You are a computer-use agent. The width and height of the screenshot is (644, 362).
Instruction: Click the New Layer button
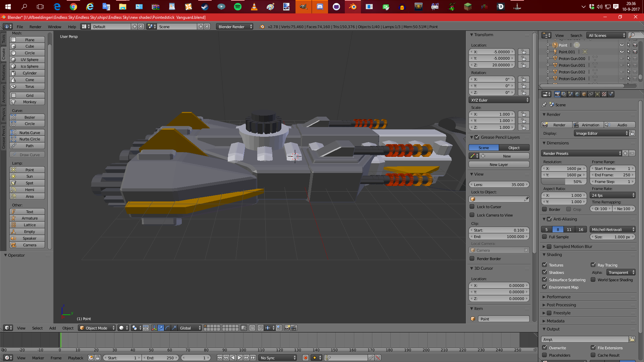coord(498,165)
